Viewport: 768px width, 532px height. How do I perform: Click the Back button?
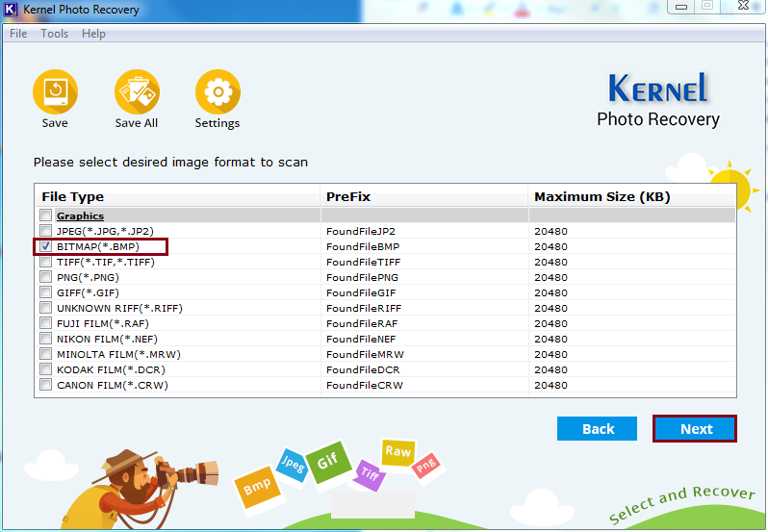point(597,429)
